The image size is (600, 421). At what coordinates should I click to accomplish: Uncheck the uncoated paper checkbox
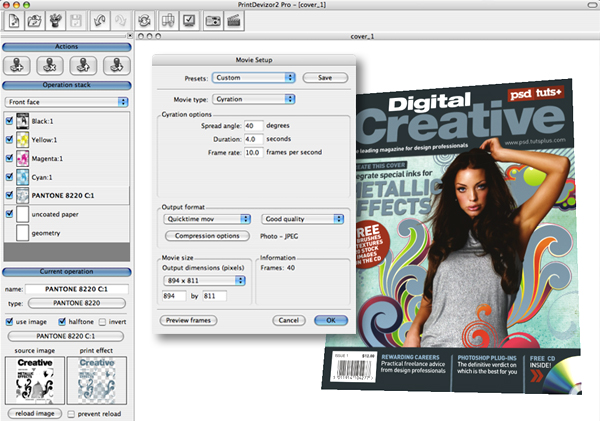(10, 214)
